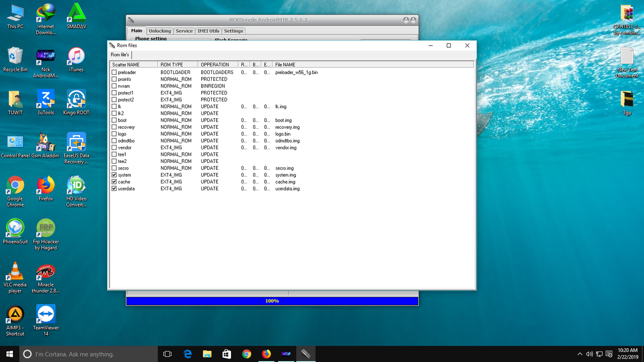This screenshot has height=362, width=644.
Task: Launch the Nck AndroidMTK desktop shortcut
Action: [x=46, y=55]
